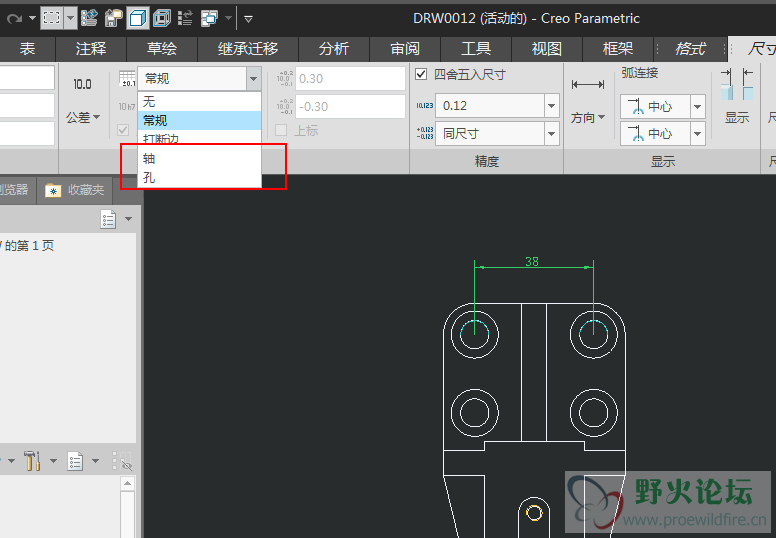Click the model tree list settings icon
The width and height of the screenshot is (776, 538).
point(75,461)
